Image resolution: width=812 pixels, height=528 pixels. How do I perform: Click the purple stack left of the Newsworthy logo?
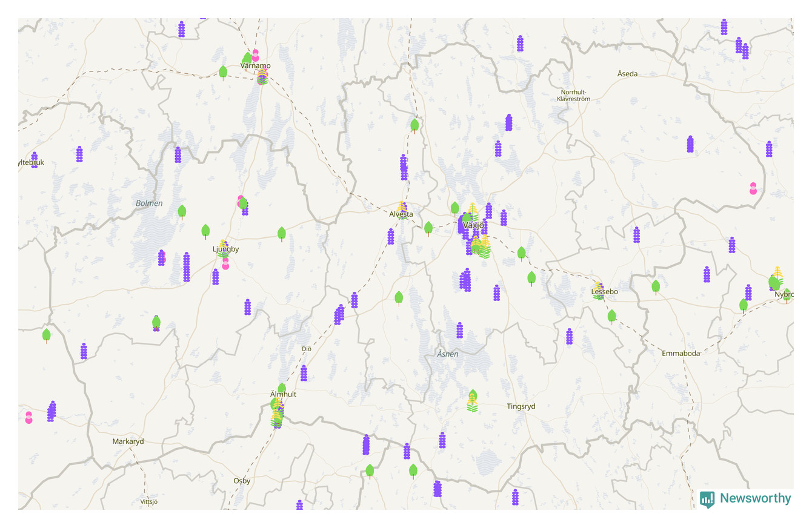click(515, 497)
